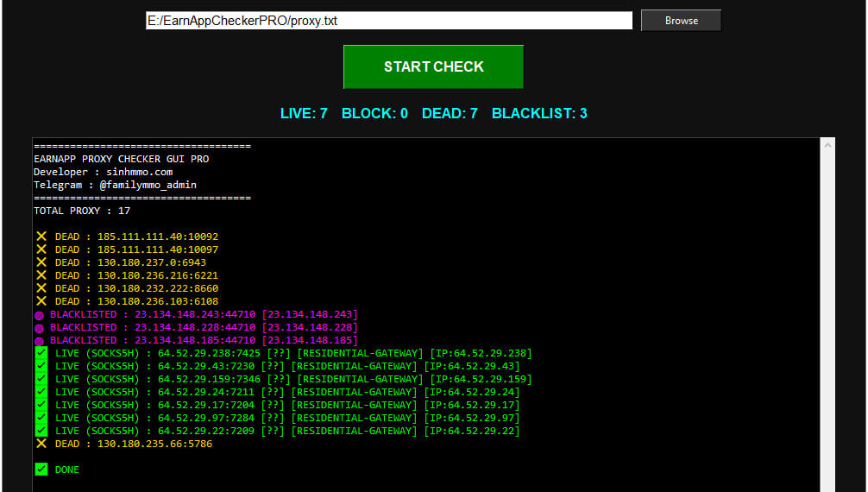Click the bracketed IP [23.134.148.228]
The width and height of the screenshot is (868, 492).
pyautogui.click(x=310, y=327)
